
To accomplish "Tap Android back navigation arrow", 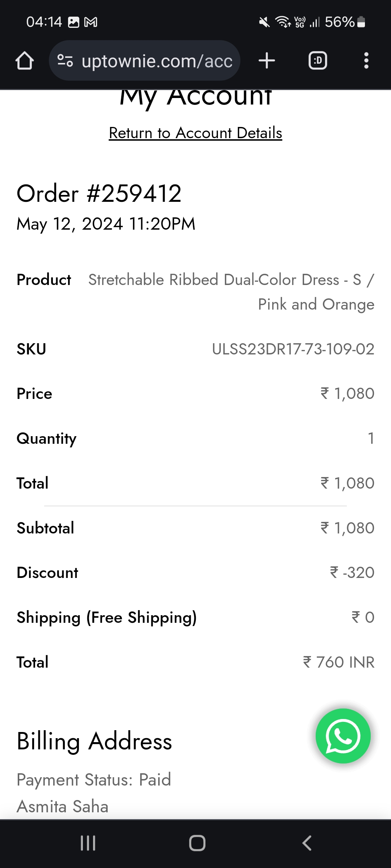I will tap(307, 843).
